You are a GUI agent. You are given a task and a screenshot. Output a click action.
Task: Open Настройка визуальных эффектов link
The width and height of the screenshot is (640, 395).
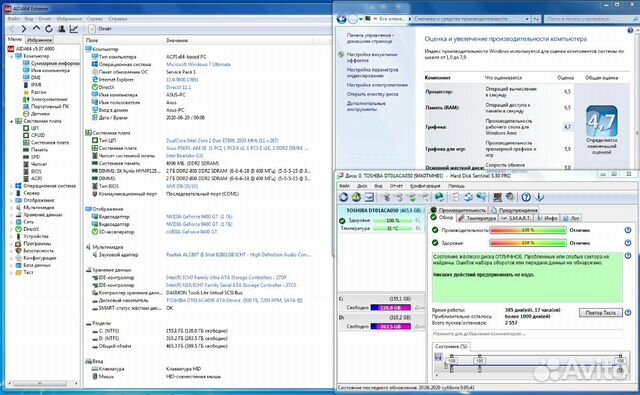pyautogui.click(x=372, y=57)
